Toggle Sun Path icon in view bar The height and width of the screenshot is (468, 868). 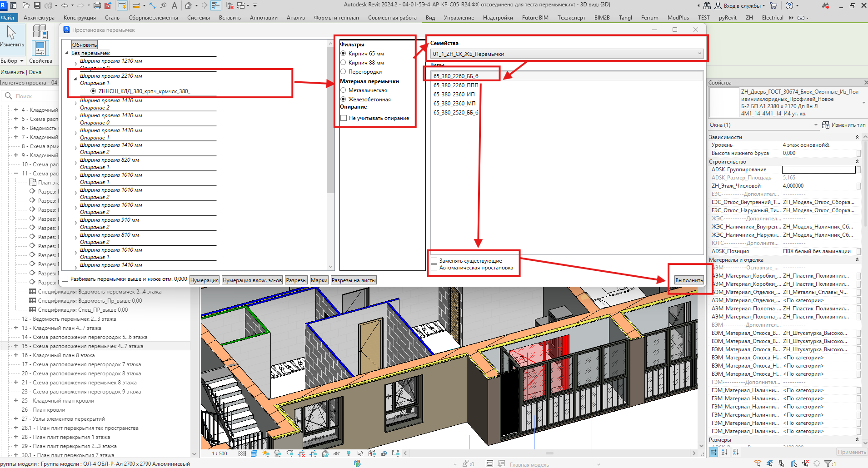click(266, 453)
